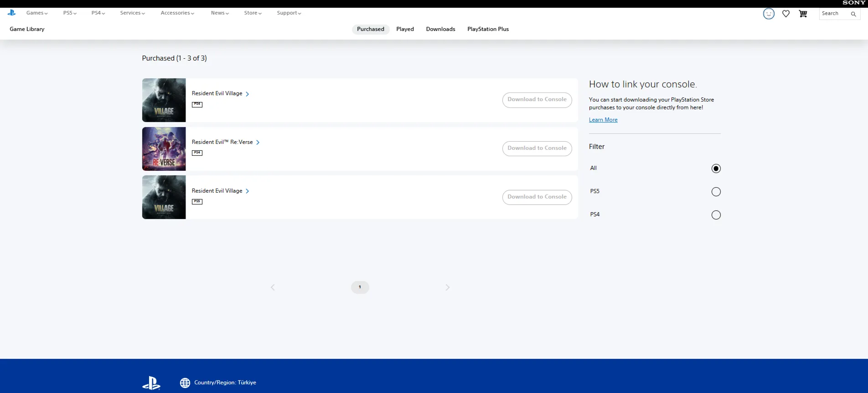Click the Search input field
This screenshot has width=868, height=393.
click(834, 14)
